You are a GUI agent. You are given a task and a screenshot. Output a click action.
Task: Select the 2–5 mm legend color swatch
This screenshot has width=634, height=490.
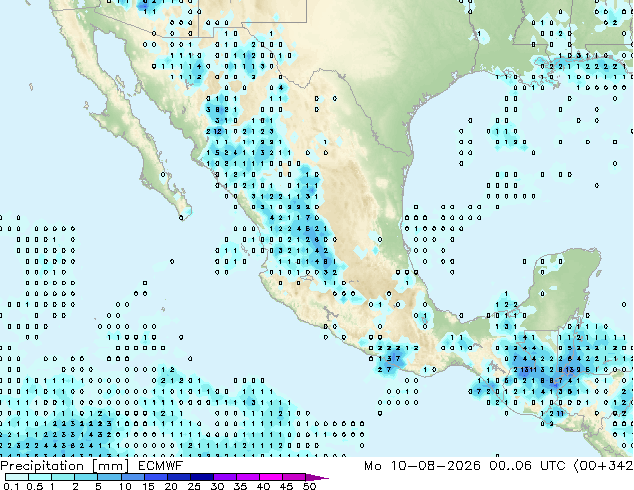(86, 477)
